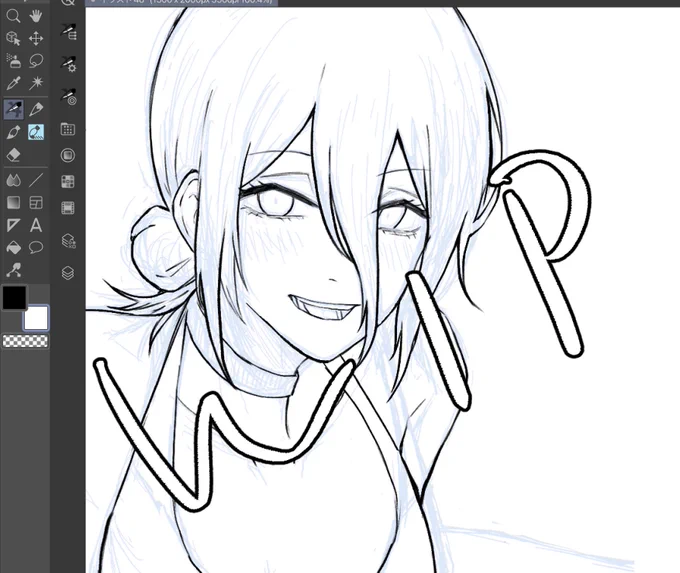Open the Brush Size palette icon

tap(69, 97)
